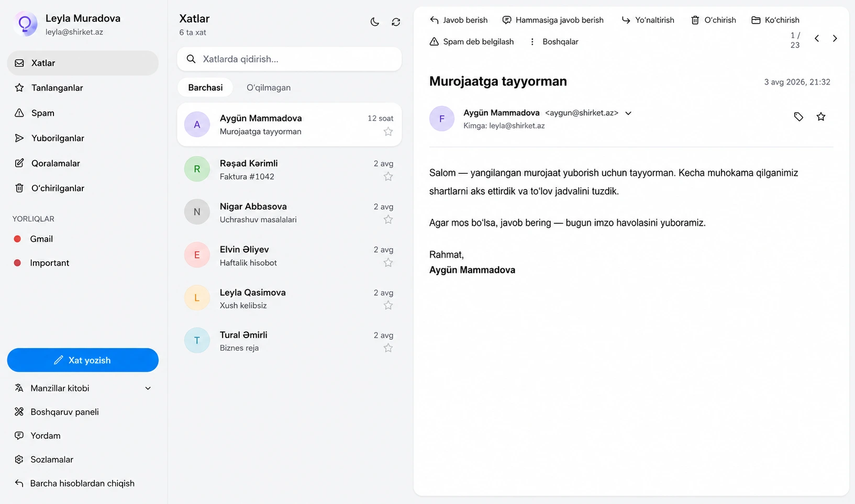Move the email with Ko'chirish
The height and width of the screenshot is (504, 855).
(775, 20)
